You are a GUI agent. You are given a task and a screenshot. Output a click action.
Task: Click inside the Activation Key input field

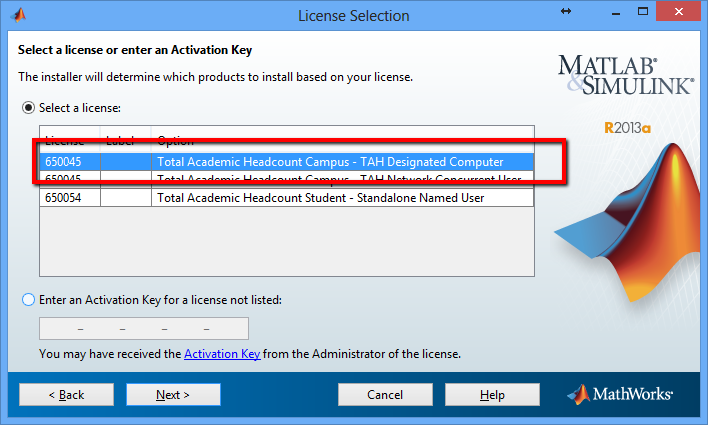144,328
